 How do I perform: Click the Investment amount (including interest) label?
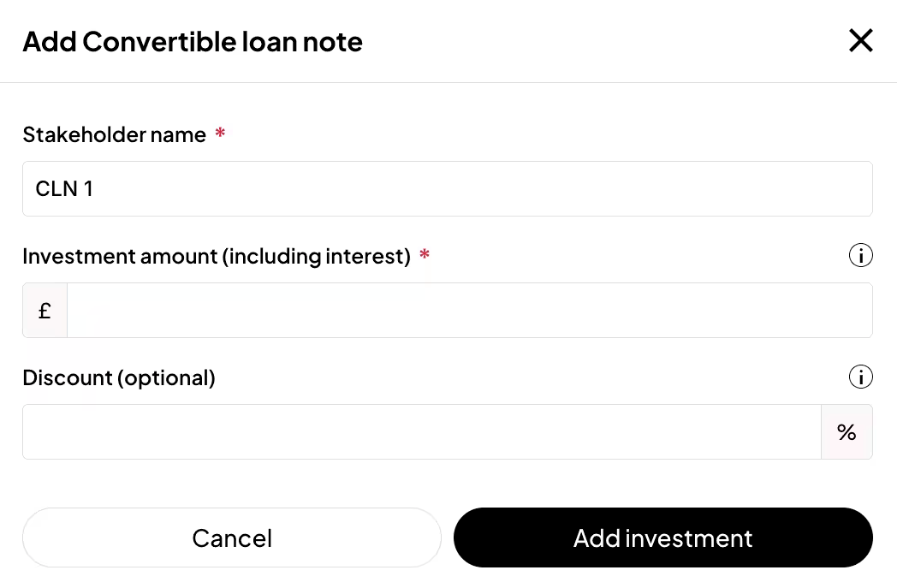pos(217,255)
